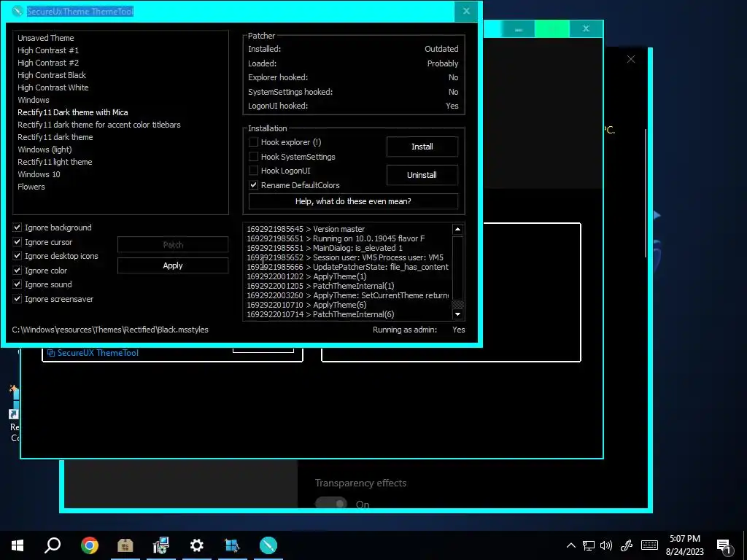
Task: Select Rectify11 light theme
Action: click(55, 162)
